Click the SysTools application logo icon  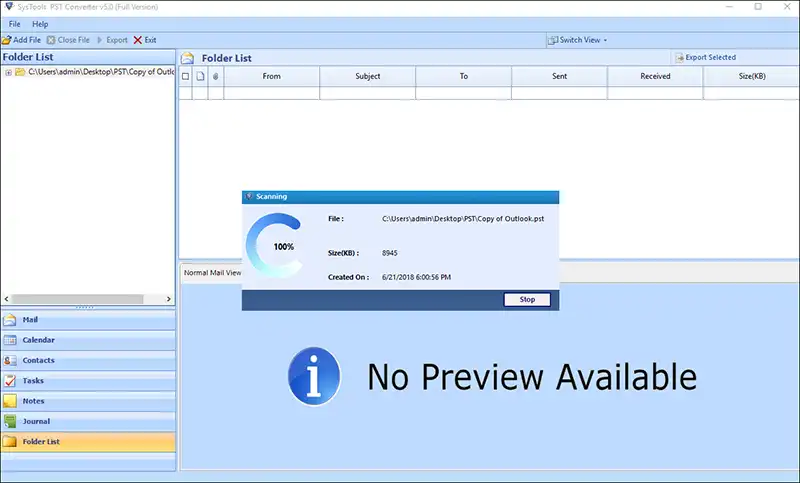coord(9,7)
